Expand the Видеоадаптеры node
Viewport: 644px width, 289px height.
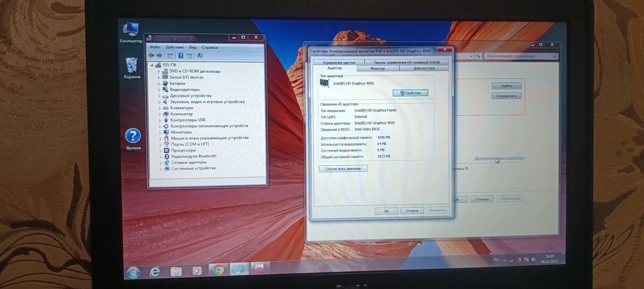159,90
